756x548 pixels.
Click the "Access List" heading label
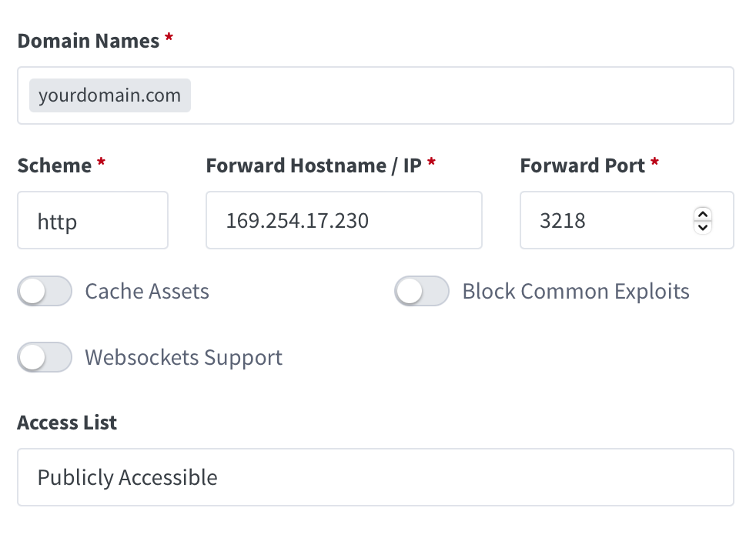67,423
